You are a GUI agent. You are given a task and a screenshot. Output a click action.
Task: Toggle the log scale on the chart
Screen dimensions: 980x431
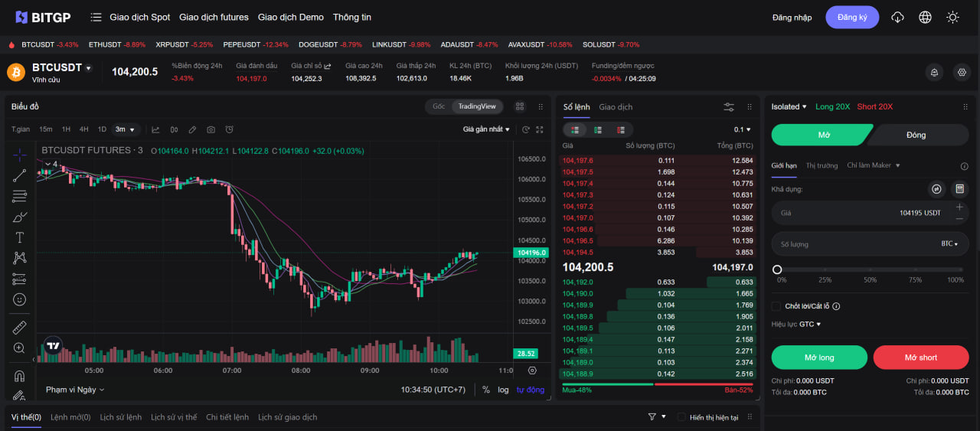pyautogui.click(x=503, y=390)
